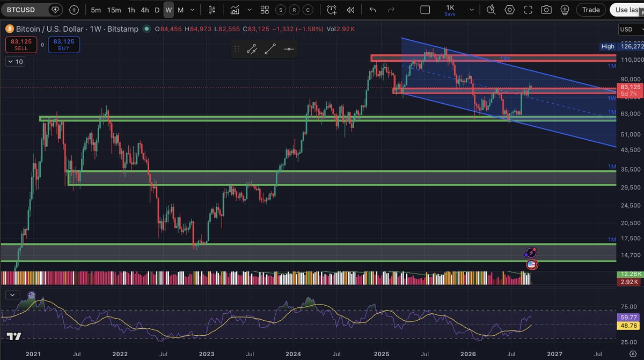Open the indicator templates grid icon
This screenshot has width=644, height=360.
tap(265, 10)
